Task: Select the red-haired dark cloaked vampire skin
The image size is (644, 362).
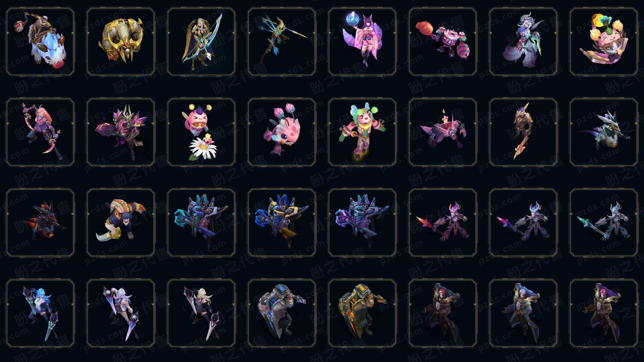Action: pyautogui.click(x=443, y=313)
